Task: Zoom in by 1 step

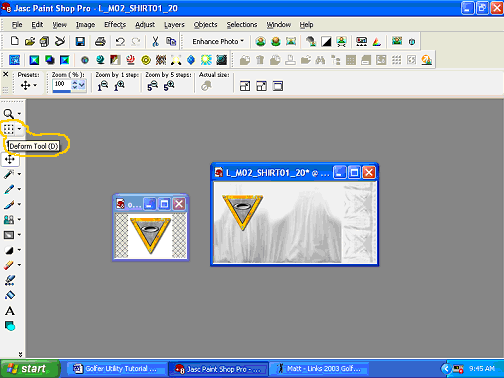Action: pos(119,86)
